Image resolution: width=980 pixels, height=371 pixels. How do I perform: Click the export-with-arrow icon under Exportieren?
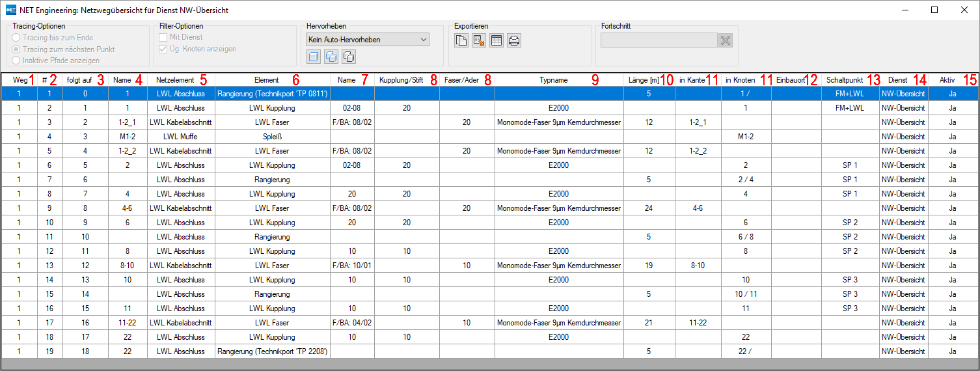[478, 40]
